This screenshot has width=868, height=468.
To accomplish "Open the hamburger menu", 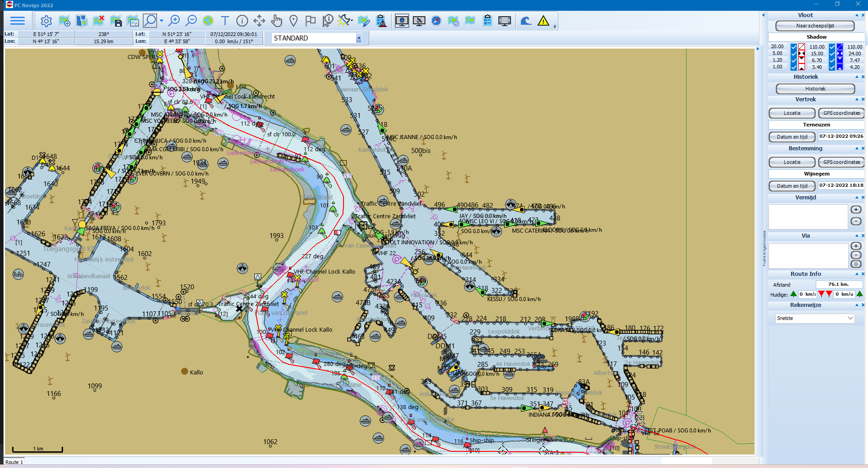I will click(x=18, y=21).
